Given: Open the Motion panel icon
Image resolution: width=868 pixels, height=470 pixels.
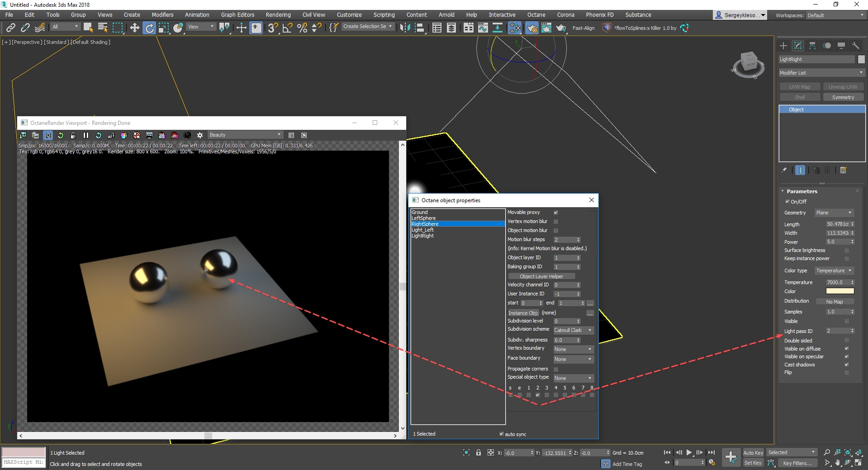Looking at the screenshot, I should pos(827,46).
